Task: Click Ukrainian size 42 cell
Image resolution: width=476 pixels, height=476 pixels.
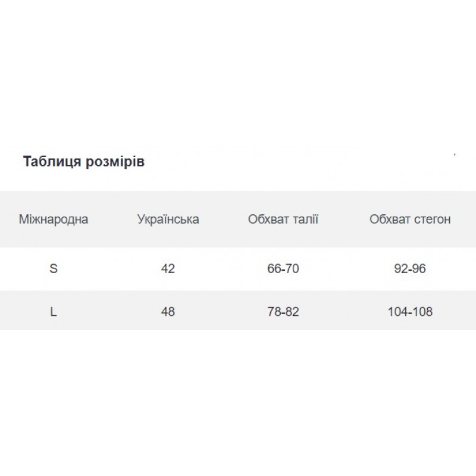Action: tap(168, 269)
